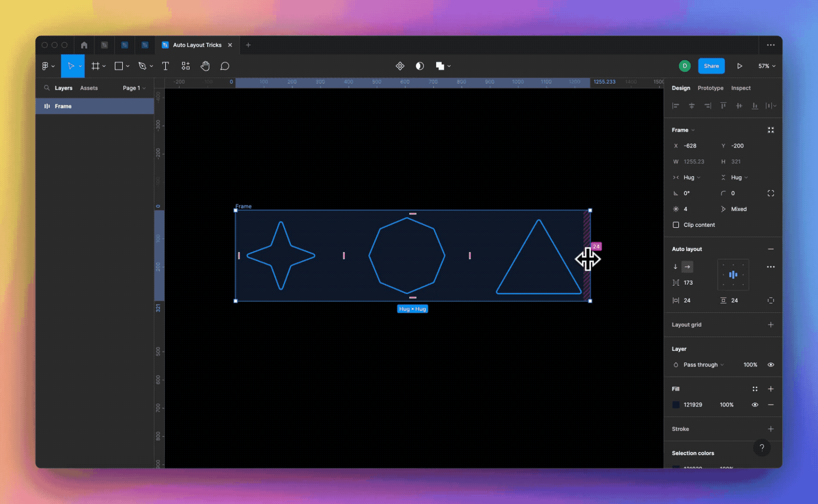818x504 pixels.
Task: Select the Frame layer in Layers panel
Action: click(x=95, y=106)
